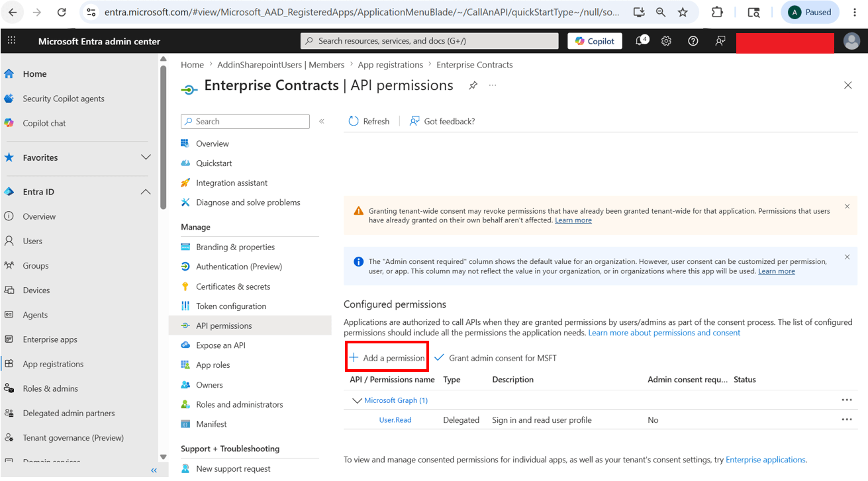Screen dimensions: 868x481
Task: Collapse the Entra ID section chevron
Action: tap(146, 192)
